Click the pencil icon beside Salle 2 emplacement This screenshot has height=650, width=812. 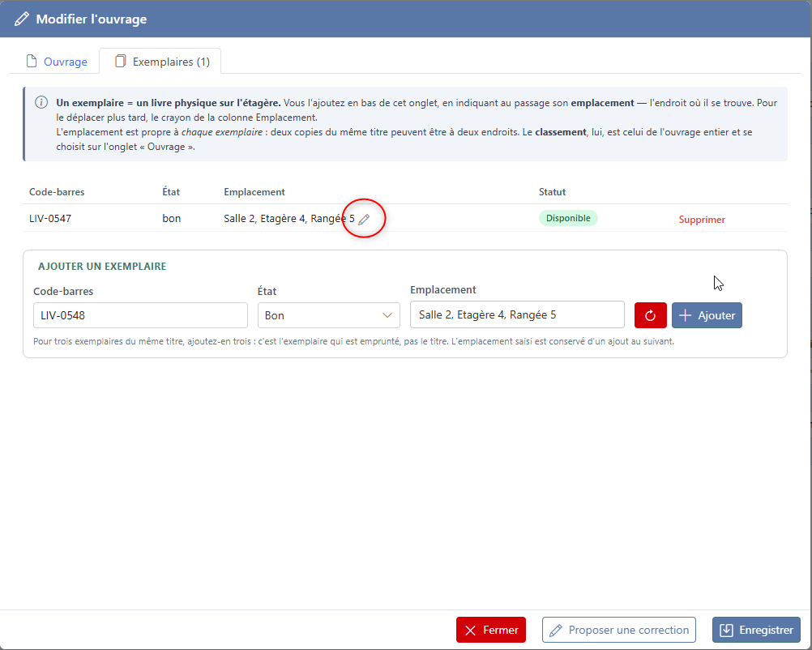[364, 220]
